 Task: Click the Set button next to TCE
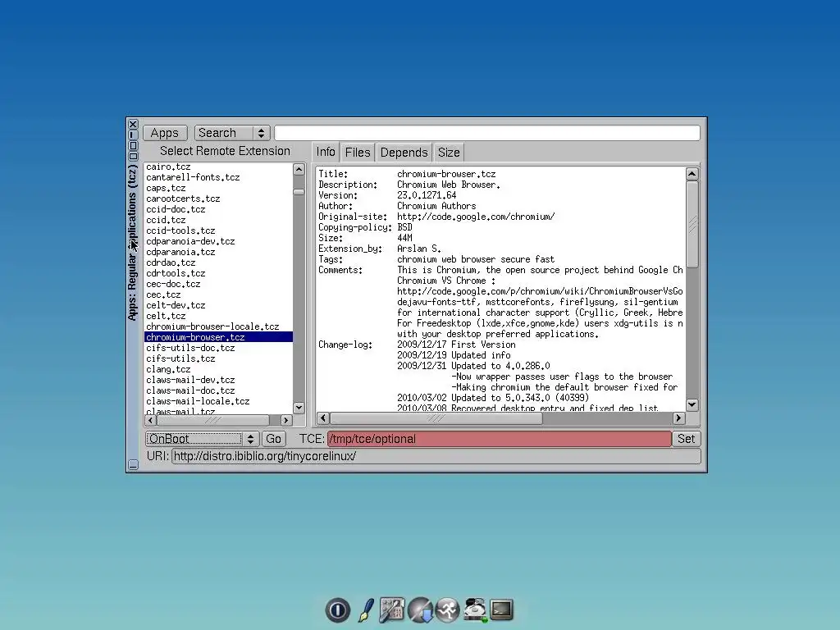687,439
